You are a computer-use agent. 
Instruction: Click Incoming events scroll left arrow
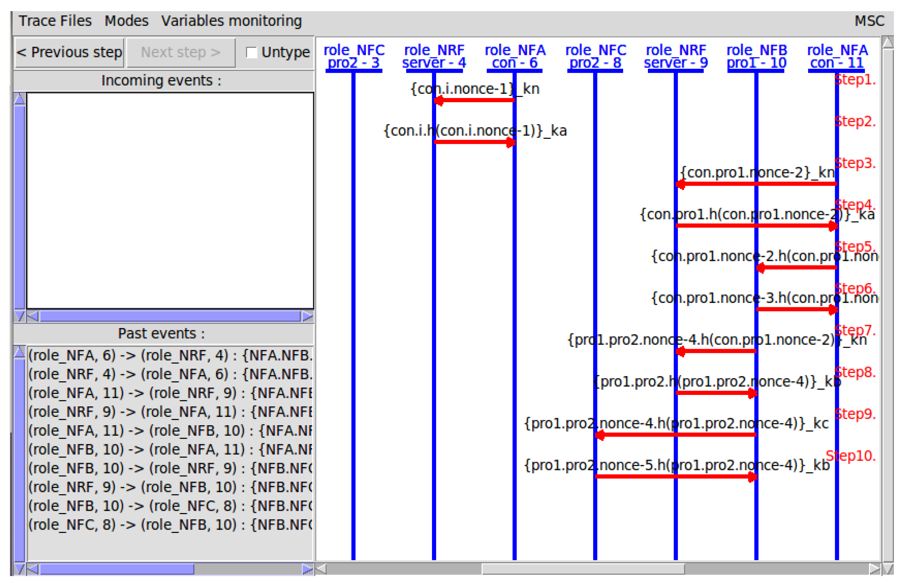[33, 316]
